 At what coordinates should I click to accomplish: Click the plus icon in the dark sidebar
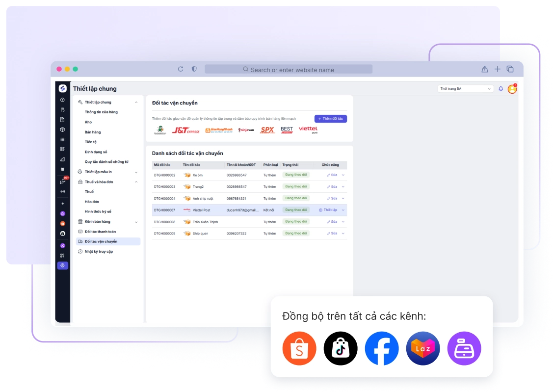pos(62,204)
